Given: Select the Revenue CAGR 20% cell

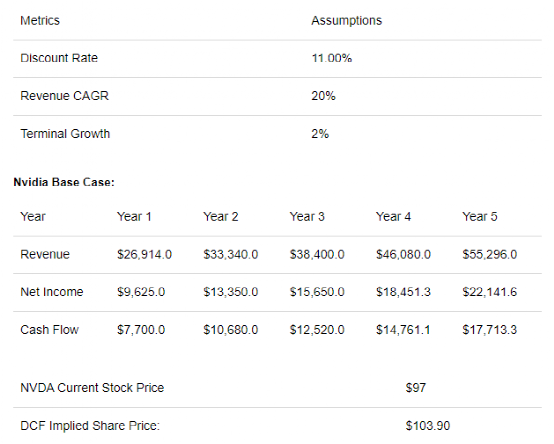Looking at the screenshot, I should (x=323, y=96).
